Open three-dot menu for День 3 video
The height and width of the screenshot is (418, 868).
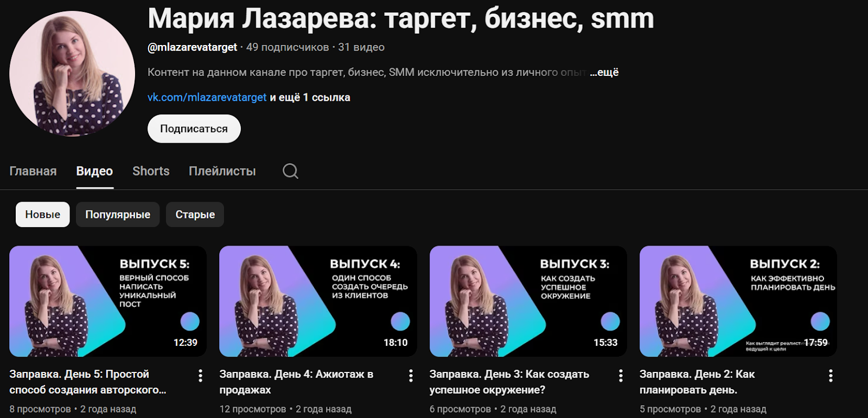click(x=621, y=376)
